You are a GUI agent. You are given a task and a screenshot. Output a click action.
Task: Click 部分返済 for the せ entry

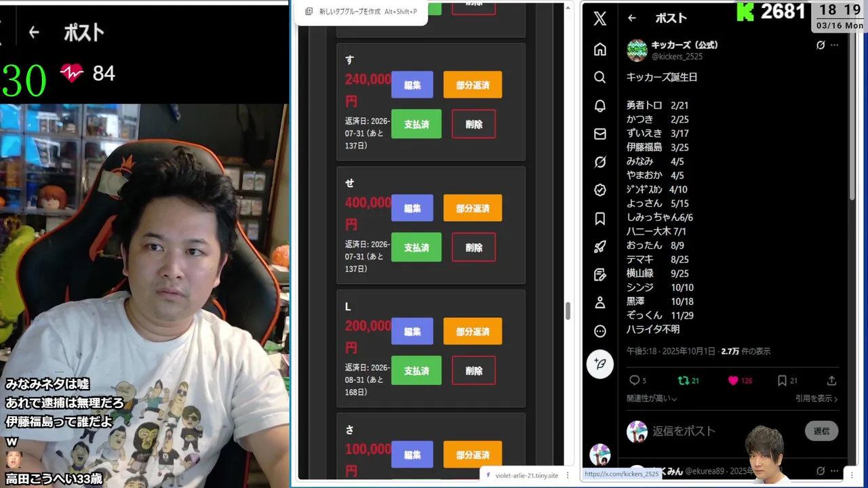473,208
